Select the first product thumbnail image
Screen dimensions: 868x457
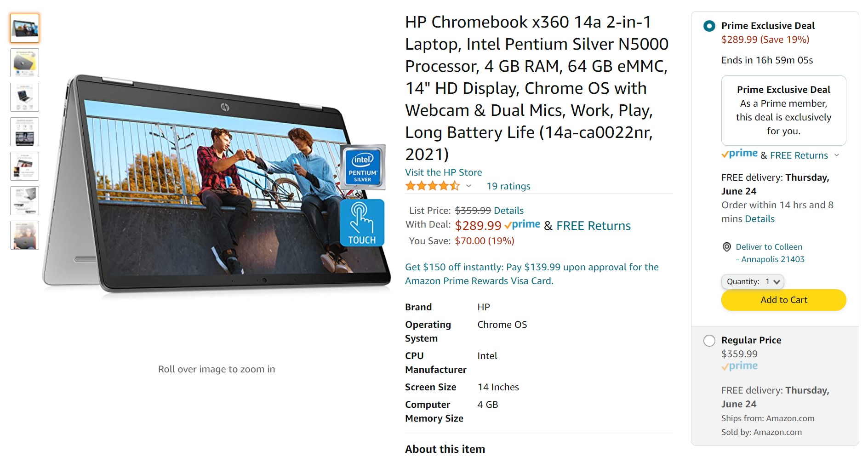coord(25,29)
